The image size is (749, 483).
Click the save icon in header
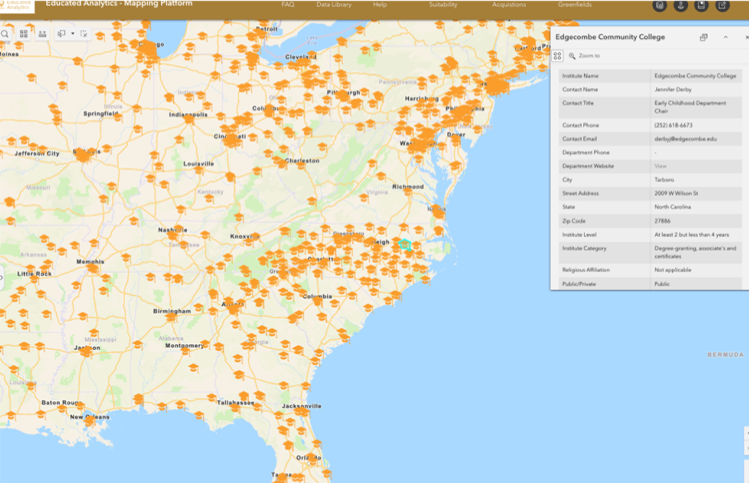(702, 6)
